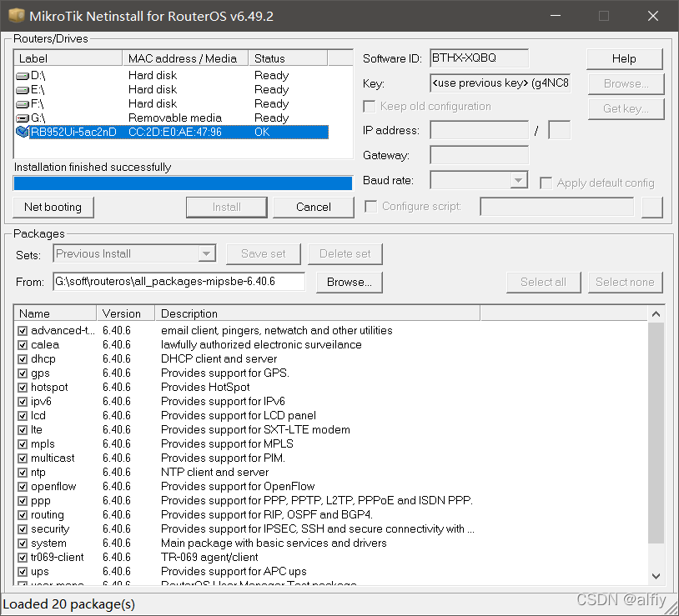Click the From path input field
This screenshot has width=679, height=616.
179,282
